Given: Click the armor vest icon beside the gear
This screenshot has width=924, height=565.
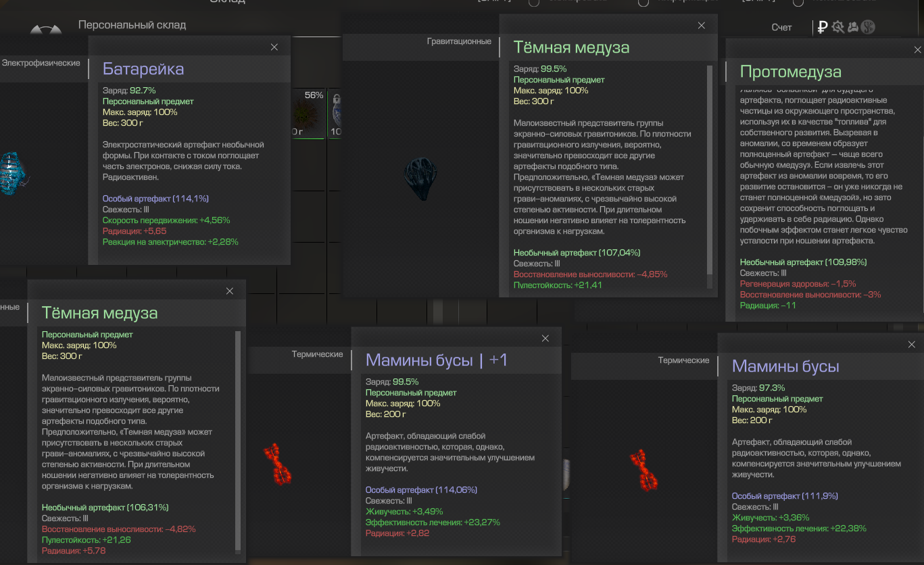Looking at the screenshot, I should click(x=854, y=27).
